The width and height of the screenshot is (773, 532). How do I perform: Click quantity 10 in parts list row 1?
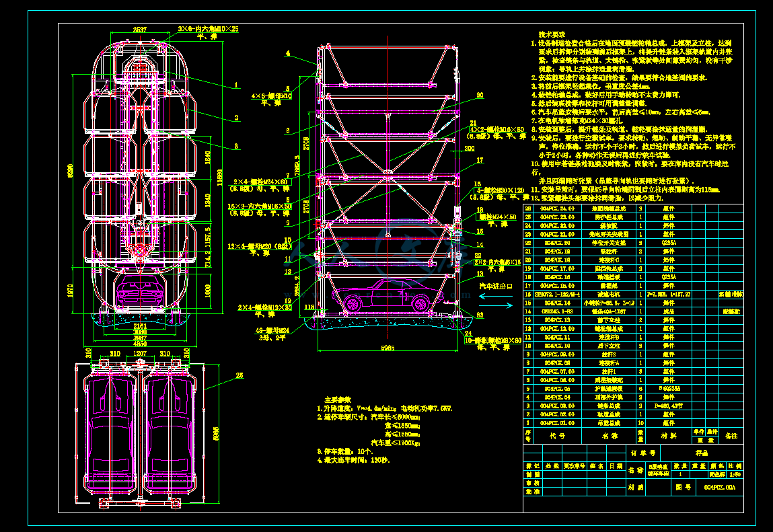641,423
